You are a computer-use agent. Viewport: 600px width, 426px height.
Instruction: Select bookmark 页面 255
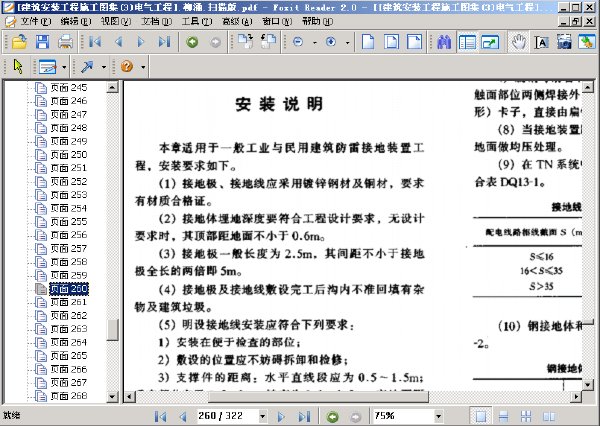coord(68,222)
